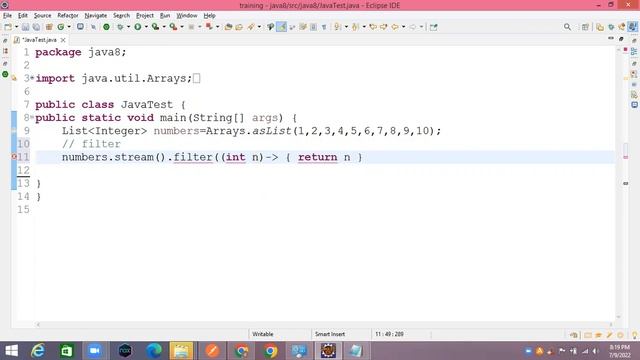Open the Refactor menu
The height and width of the screenshot is (360, 640).
coord(68,16)
